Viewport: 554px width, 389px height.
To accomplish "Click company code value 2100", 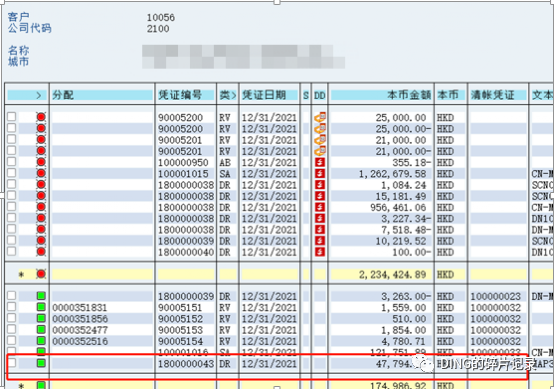I will pos(158,29).
